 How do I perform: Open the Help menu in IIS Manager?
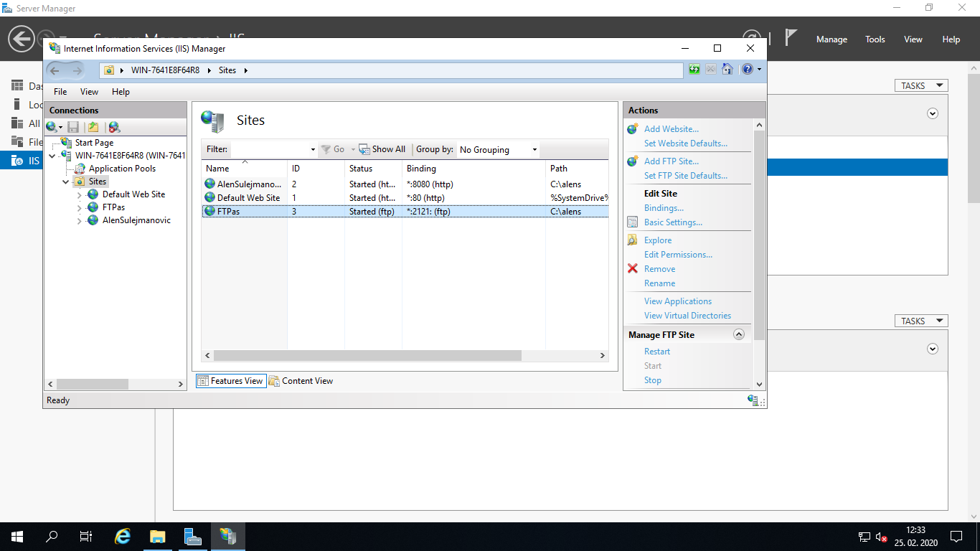click(121, 92)
